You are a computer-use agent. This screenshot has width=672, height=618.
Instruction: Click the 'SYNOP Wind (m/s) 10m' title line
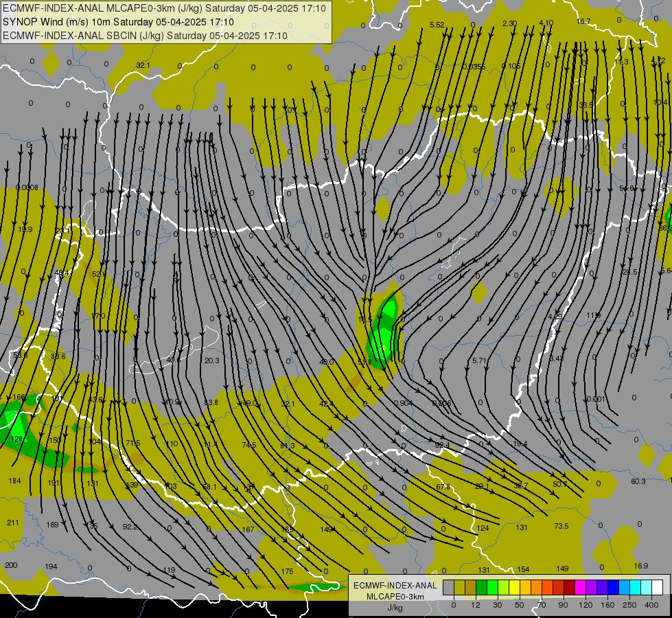tap(118, 22)
